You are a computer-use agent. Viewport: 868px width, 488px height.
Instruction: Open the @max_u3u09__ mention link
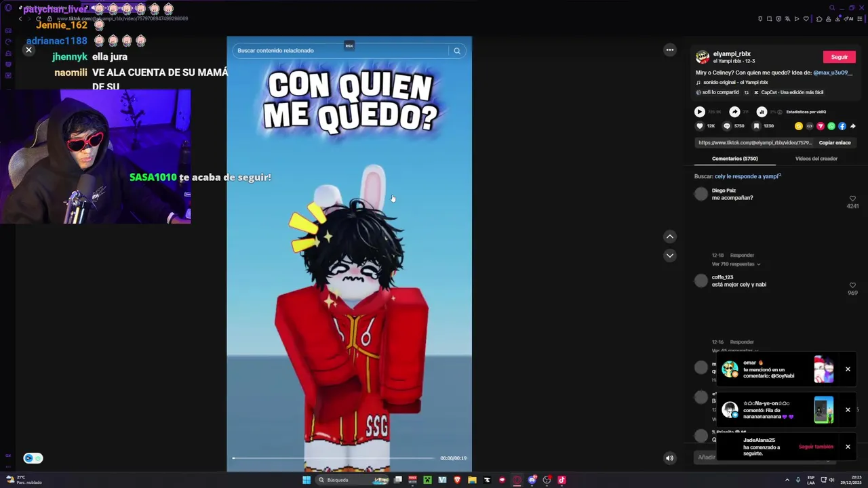[832, 73]
